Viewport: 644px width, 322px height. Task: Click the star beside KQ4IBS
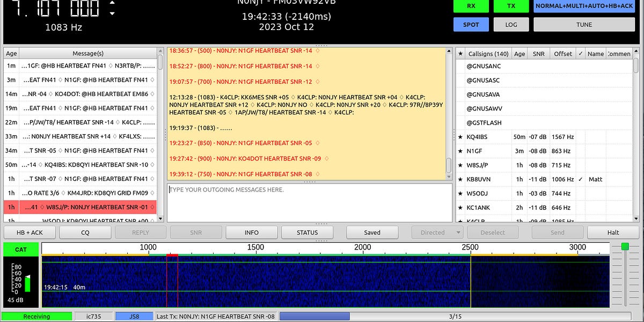coord(460,137)
